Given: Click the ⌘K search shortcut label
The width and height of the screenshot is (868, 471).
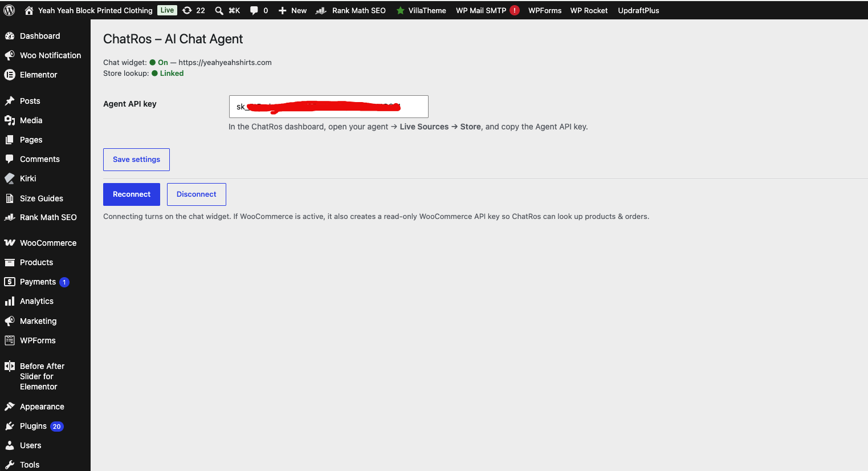Looking at the screenshot, I should click(234, 10).
